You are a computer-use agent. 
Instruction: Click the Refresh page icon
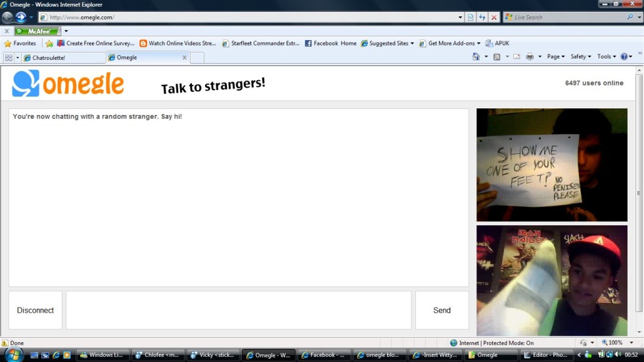point(482,17)
